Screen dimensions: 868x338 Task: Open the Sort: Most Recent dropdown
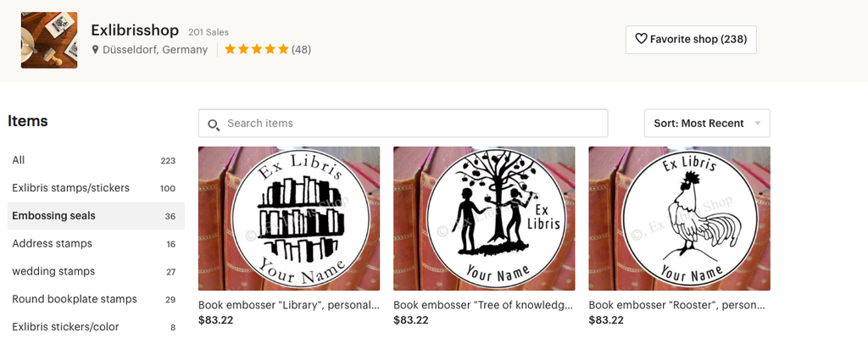[707, 123]
